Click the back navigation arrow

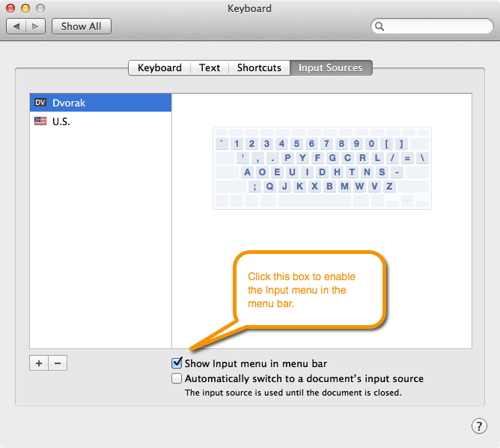pos(16,26)
